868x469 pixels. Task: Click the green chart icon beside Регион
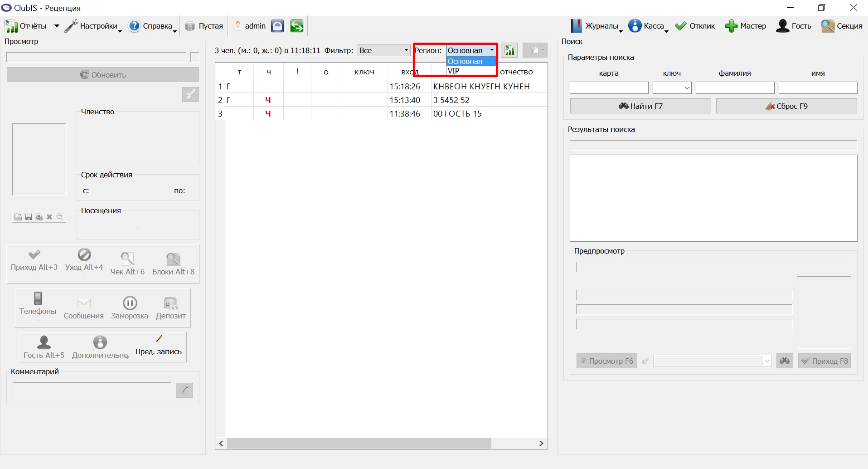(x=509, y=50)
